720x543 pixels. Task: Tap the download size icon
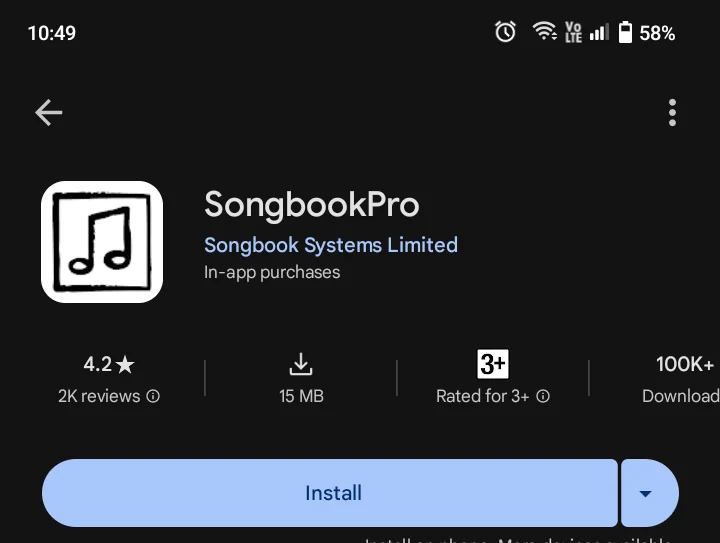pyautogui.click(x=301, y=364)
